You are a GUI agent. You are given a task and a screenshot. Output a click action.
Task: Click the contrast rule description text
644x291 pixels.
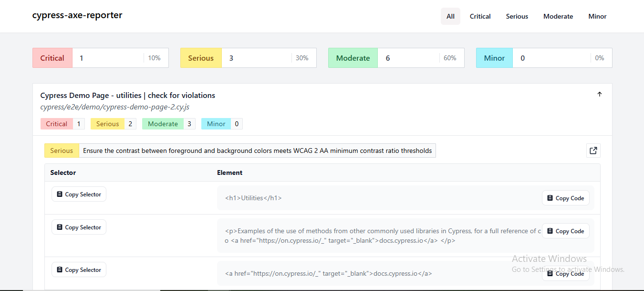[x=258, y=151]
